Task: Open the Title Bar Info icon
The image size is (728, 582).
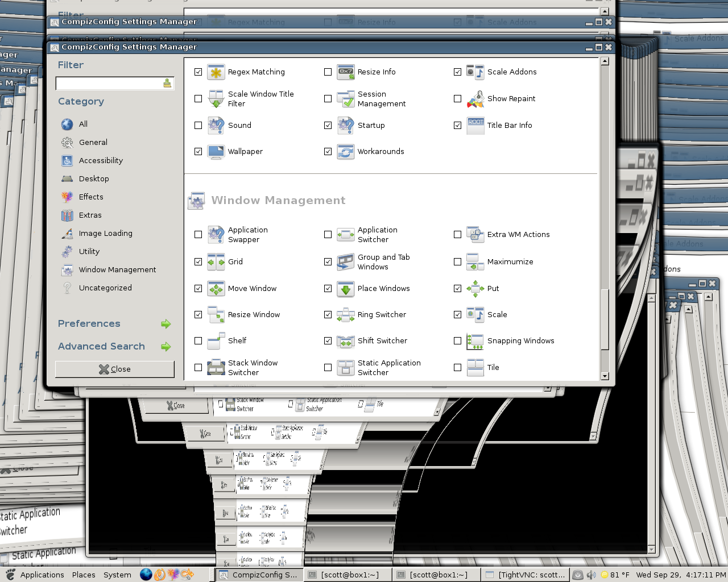Action: pyautogui.click(x=475, y=126)
